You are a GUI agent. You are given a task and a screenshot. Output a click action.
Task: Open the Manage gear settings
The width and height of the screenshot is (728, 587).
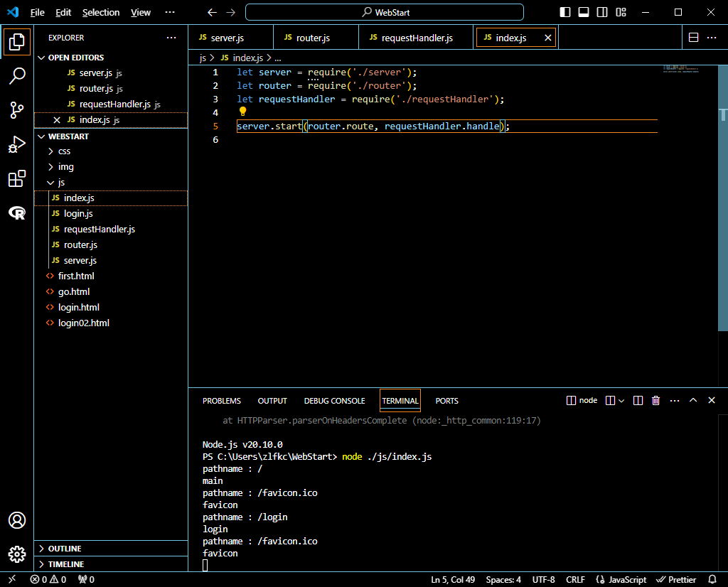tap(17, 554)
